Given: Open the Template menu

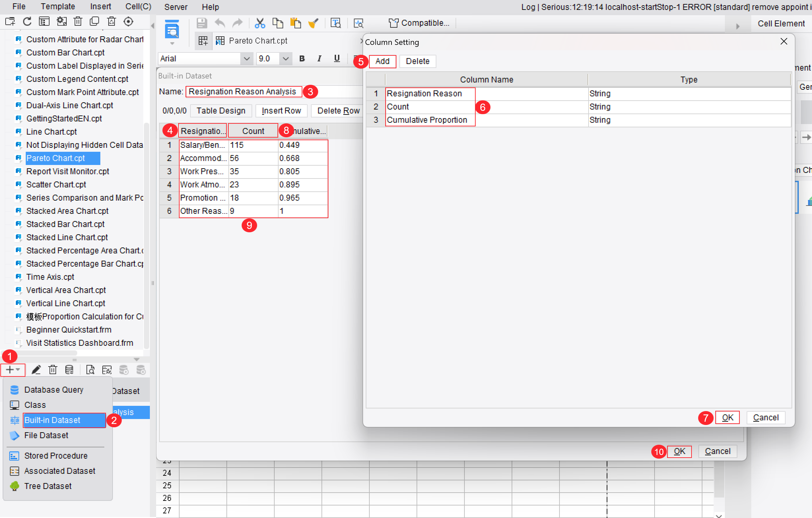Looking at the screenshot, I should (x=58, y=7).
